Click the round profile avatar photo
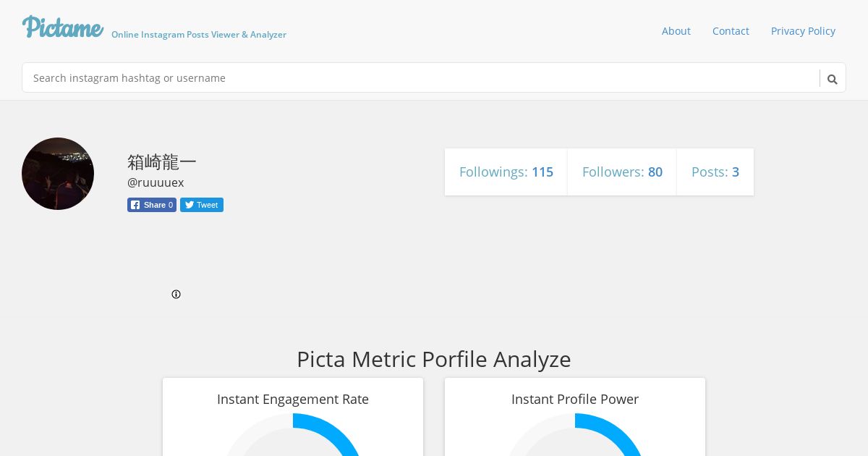Image resolution: width=868 pixels, height=456 pixels. point(58,174)
